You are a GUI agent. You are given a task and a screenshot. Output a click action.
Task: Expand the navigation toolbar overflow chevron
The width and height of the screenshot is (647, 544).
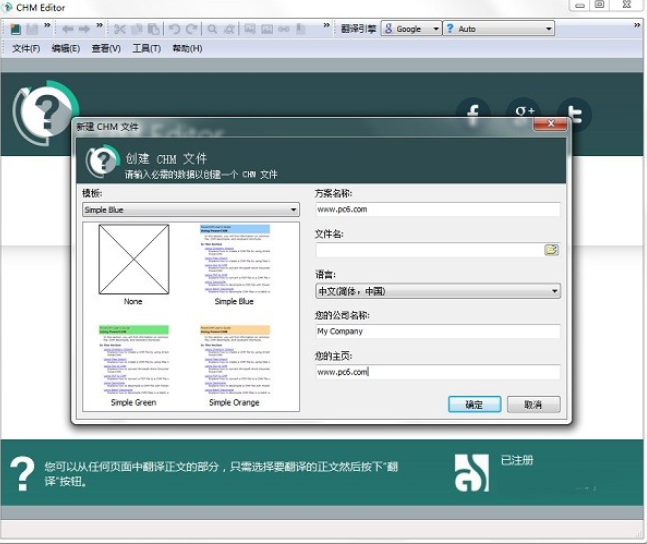coord(99,26)
